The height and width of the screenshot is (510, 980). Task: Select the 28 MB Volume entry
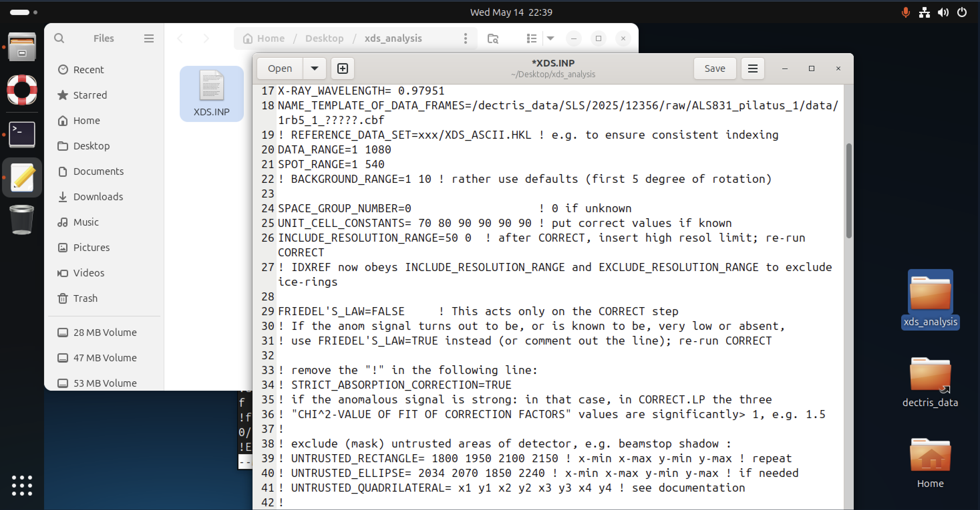point(104,332)
